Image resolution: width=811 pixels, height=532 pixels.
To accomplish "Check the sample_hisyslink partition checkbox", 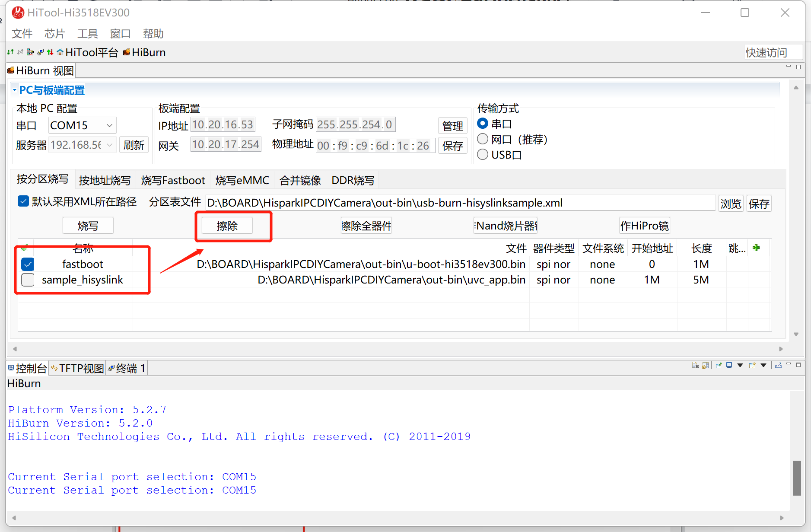I will pyautogui.click(x=28, y=280).
